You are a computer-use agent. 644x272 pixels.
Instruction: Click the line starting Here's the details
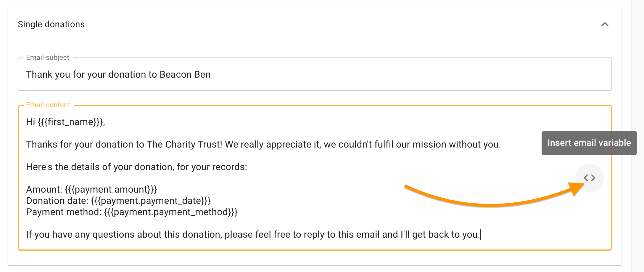[x=136, y=167]
